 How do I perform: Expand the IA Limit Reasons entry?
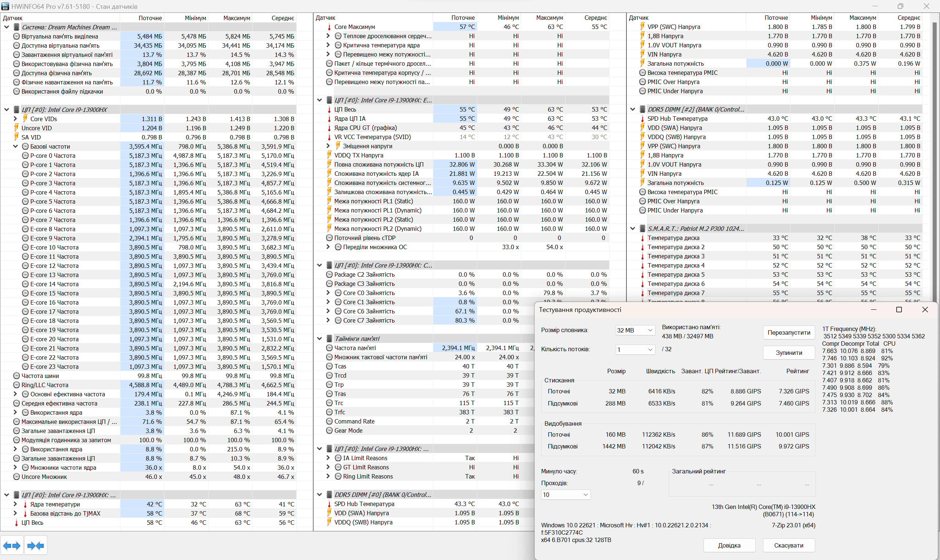point(328,458)
